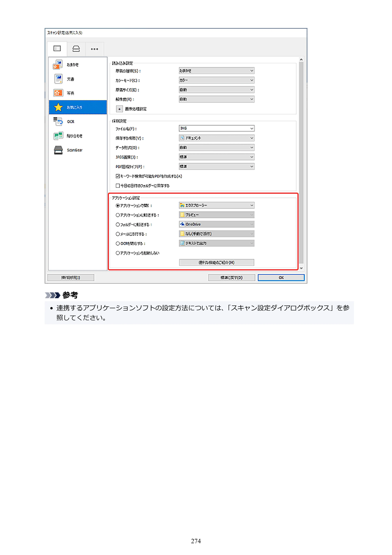Select アプリケーションで開く radio button

tap(118, 206)
